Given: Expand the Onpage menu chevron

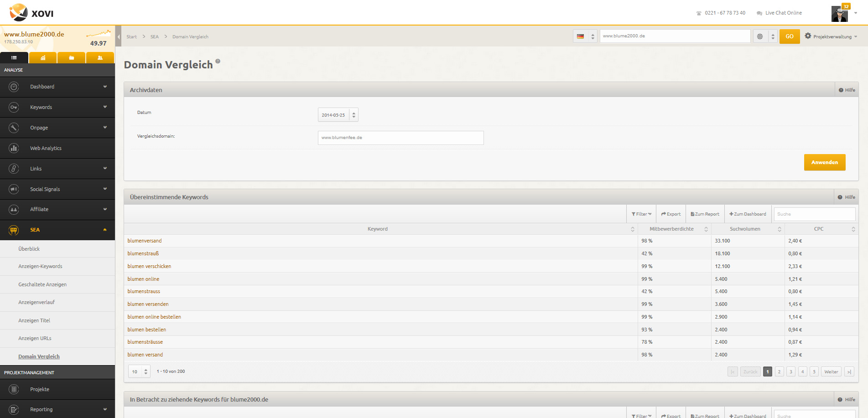Looking at the screenshot, I should (x=105, y=128).
